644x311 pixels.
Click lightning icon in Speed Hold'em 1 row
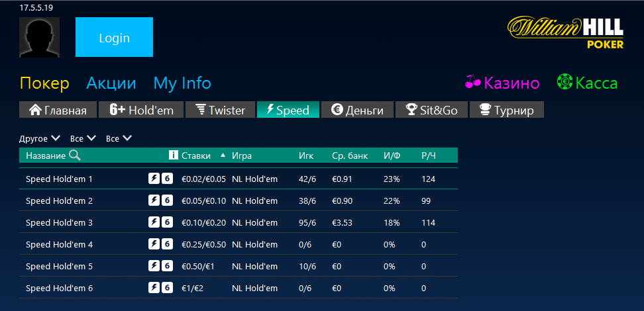(x=154, y=179)
